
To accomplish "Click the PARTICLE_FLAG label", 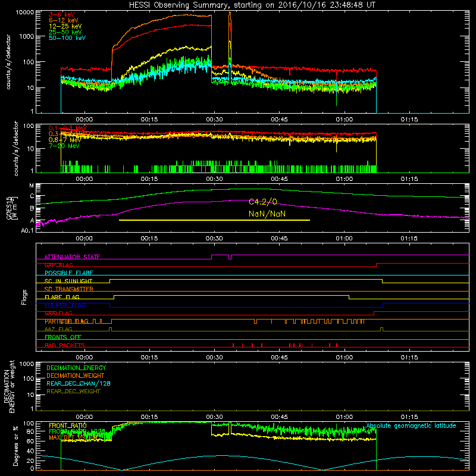I will pos(67,321).
